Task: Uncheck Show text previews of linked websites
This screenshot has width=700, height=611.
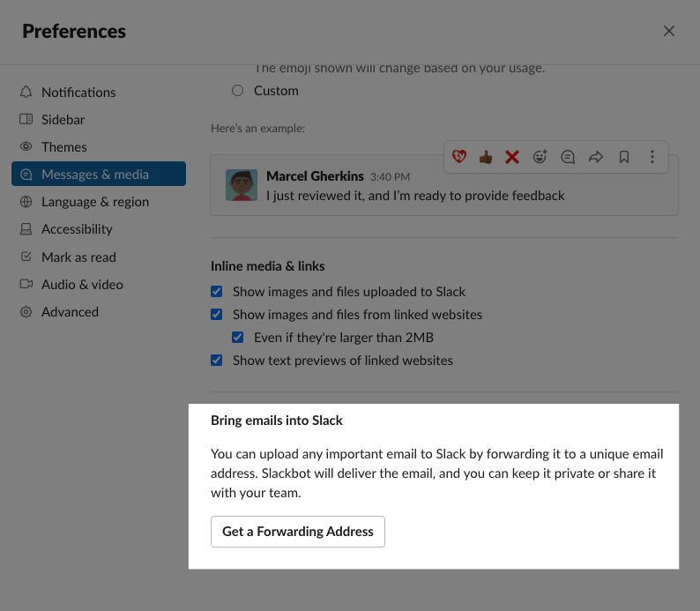Action: pos(217,361)
